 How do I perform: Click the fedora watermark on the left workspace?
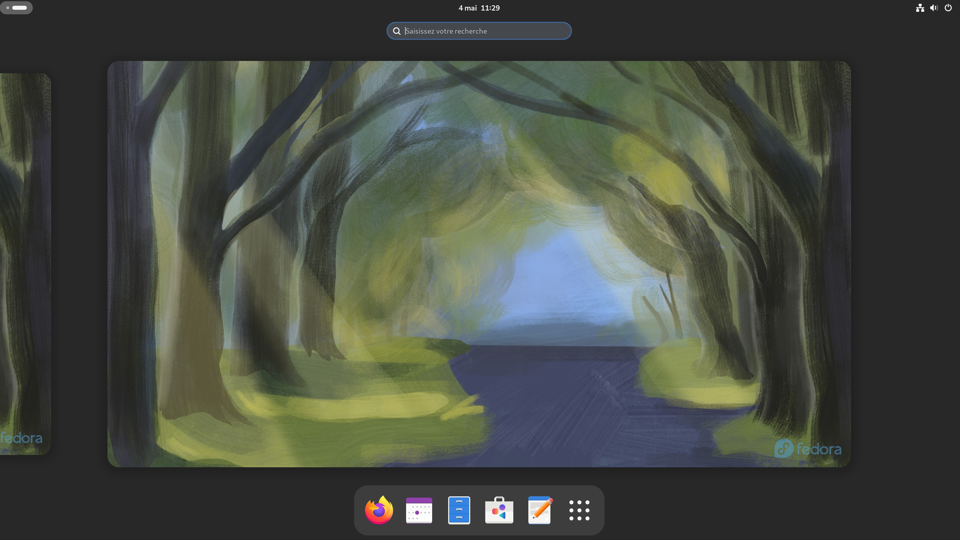pyautogui.click(x=20, y=438)
